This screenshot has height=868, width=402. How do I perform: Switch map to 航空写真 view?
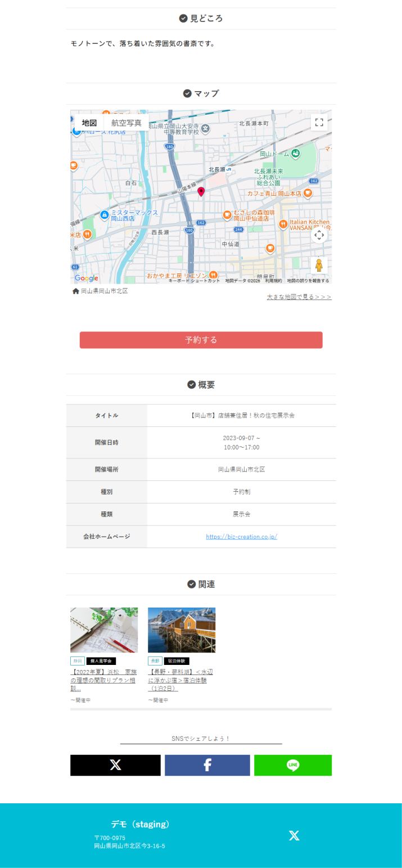tap(127, 123)
